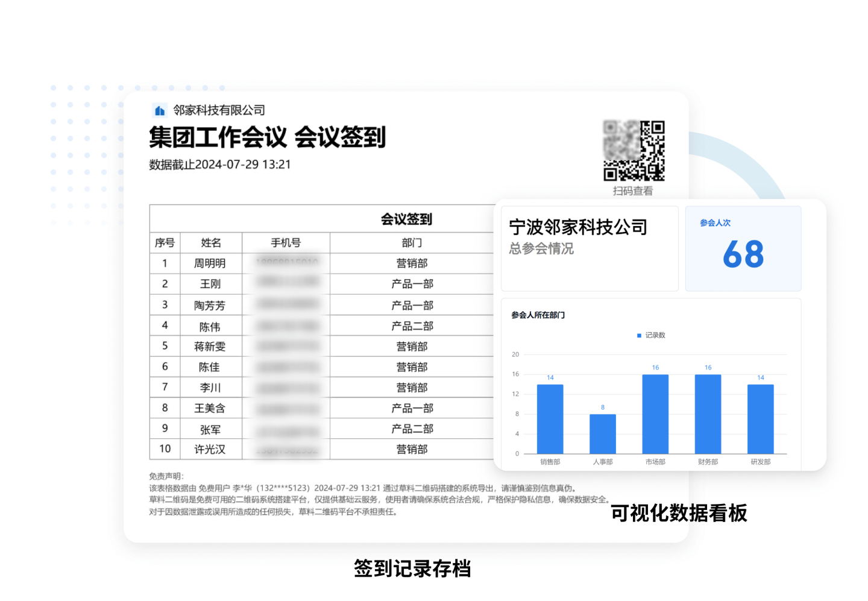This screenshot has width=868, height=601.
Task: Click the 销售部 bar in chart
Action: (550, 419)
